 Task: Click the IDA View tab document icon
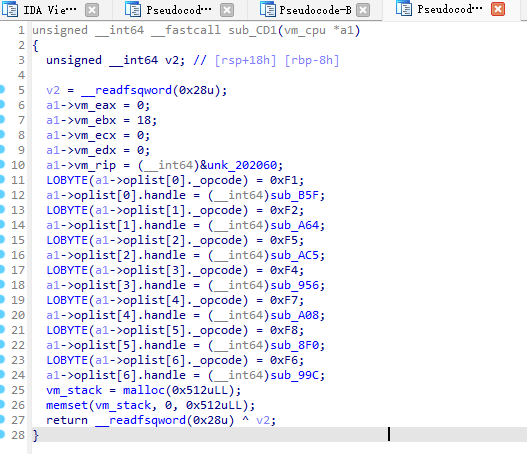(x=10, y=9)
